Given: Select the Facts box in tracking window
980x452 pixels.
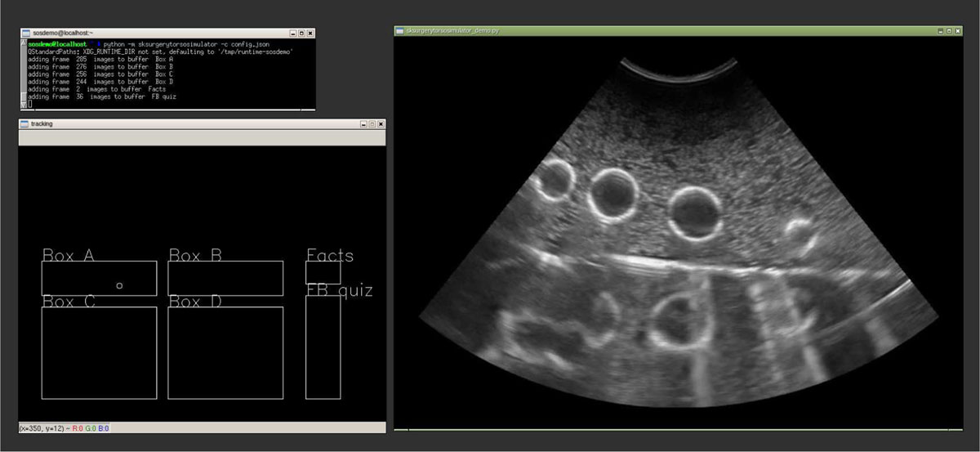Looking at the screenshot, I should 323,272.
